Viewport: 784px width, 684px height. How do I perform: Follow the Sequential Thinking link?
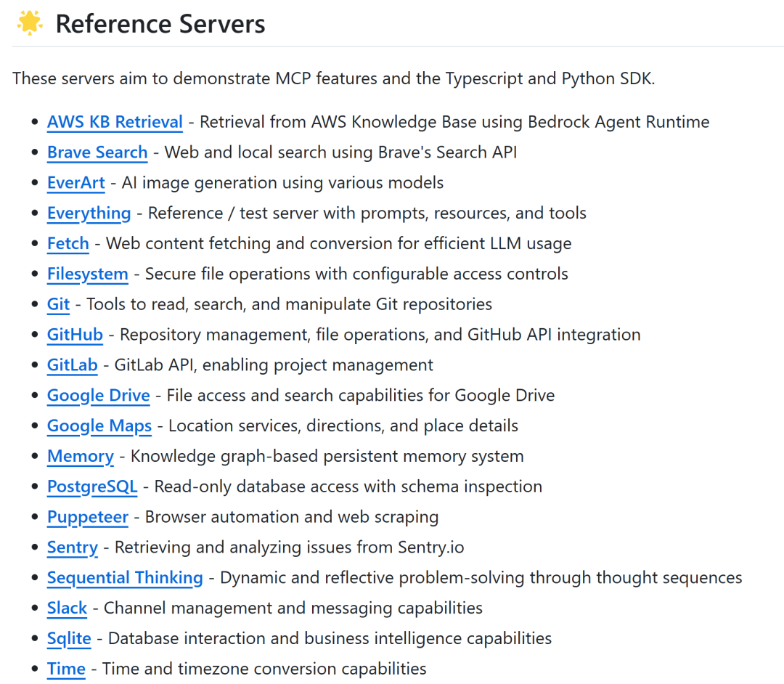125,577
